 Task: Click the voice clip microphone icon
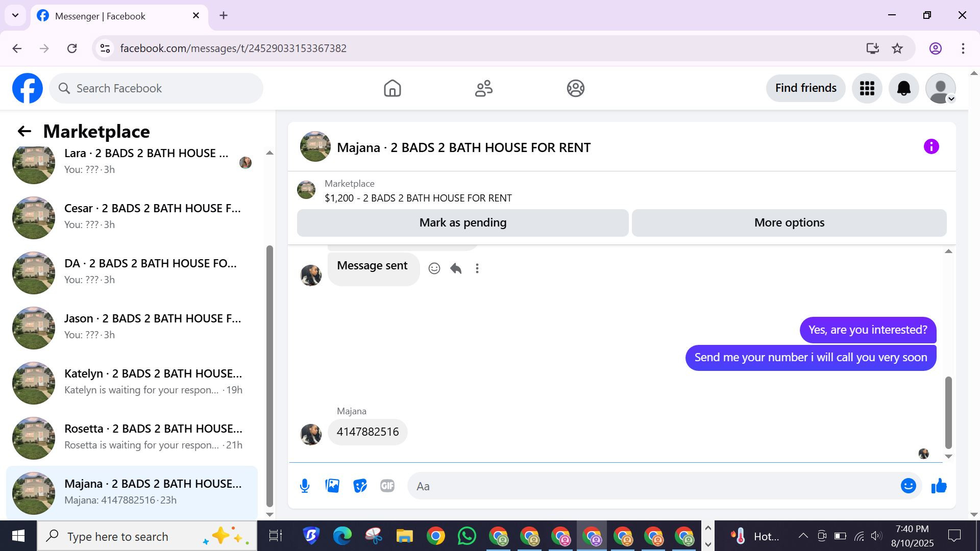coord(305,486)
